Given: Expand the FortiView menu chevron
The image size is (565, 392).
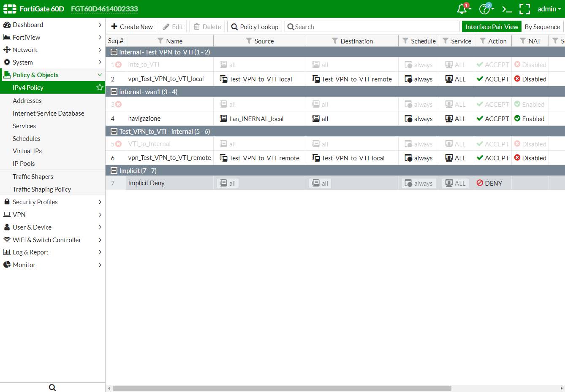Looking at the screenshot, I should click(x=100, y=37).
